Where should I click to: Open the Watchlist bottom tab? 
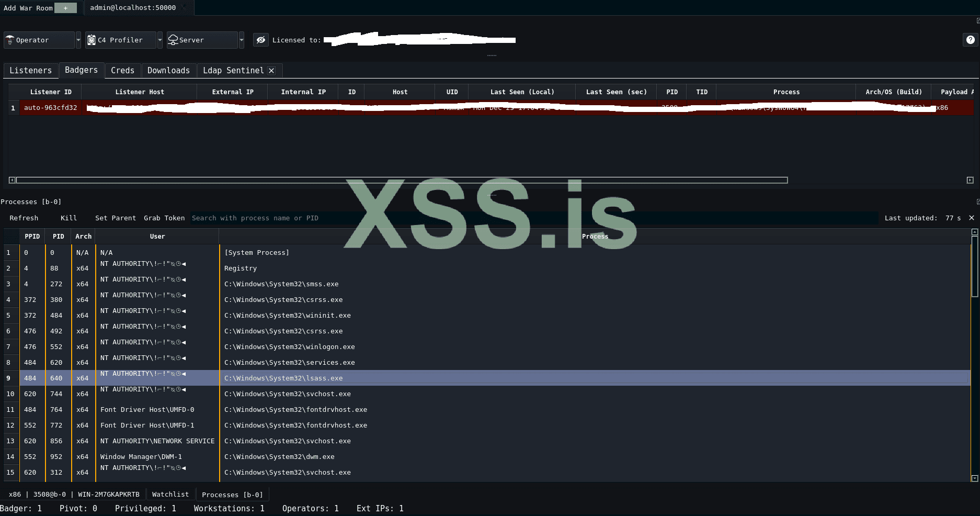pos(170,494)
